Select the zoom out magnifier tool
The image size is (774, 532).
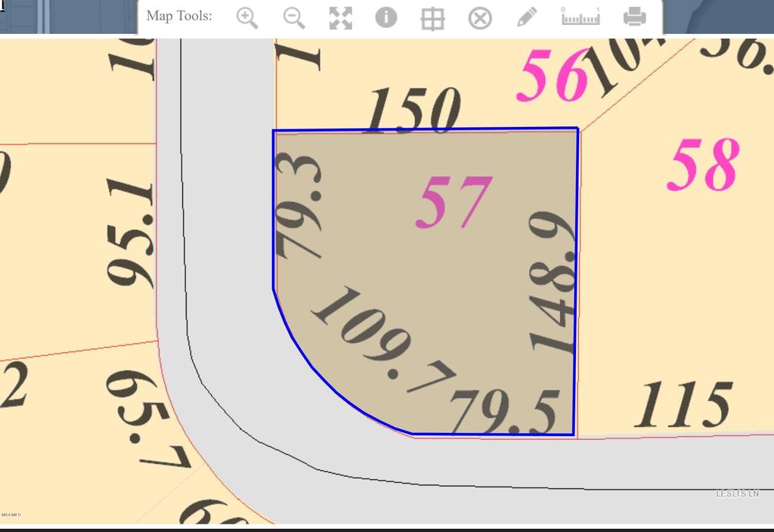tap(294, 17)
